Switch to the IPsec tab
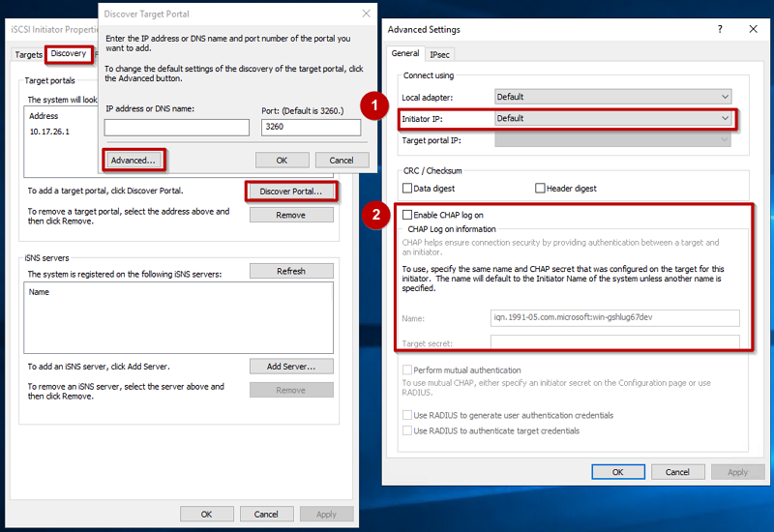Viewport: 774px width, 532px height. [x=440, y=55]
